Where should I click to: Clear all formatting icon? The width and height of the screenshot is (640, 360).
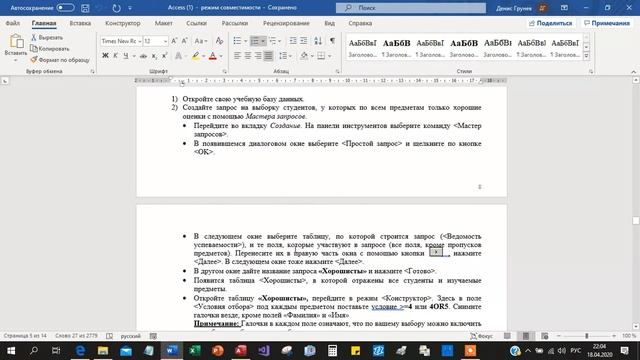pos(219,41)
